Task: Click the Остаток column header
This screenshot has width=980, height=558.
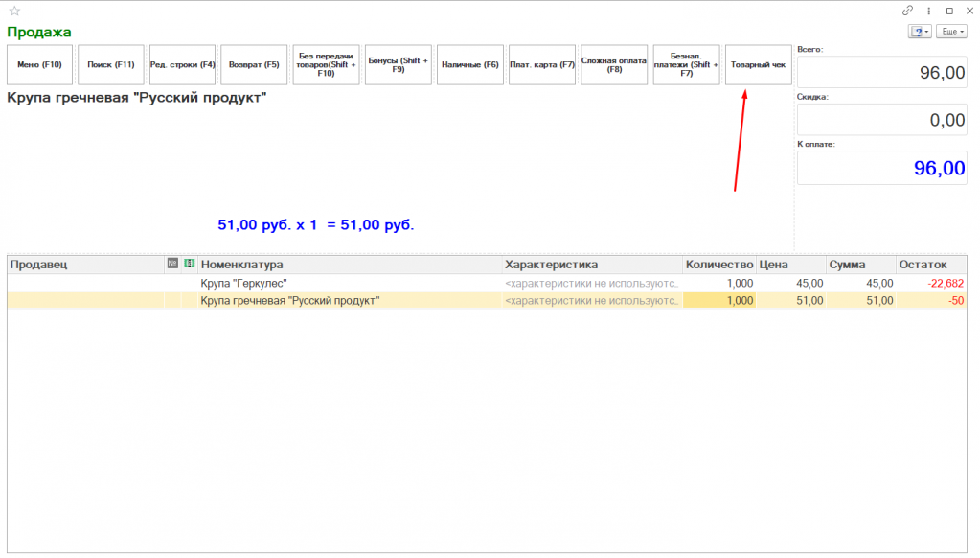Action: click(x=931, y=265)
